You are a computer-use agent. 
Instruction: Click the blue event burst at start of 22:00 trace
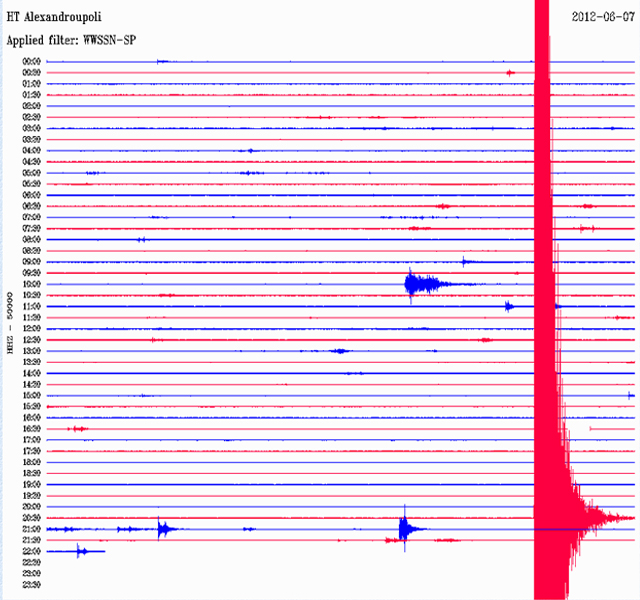tap(83, 551)
